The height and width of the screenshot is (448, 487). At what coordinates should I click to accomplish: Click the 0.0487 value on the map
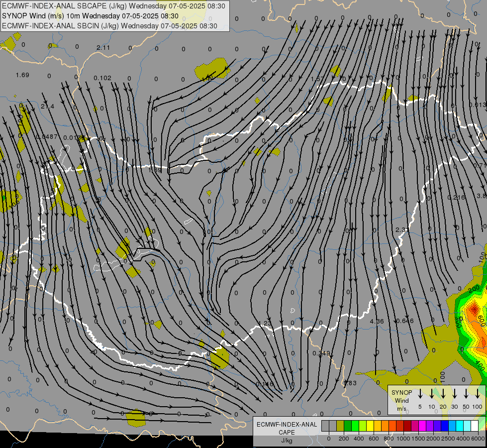pos(47,137)
